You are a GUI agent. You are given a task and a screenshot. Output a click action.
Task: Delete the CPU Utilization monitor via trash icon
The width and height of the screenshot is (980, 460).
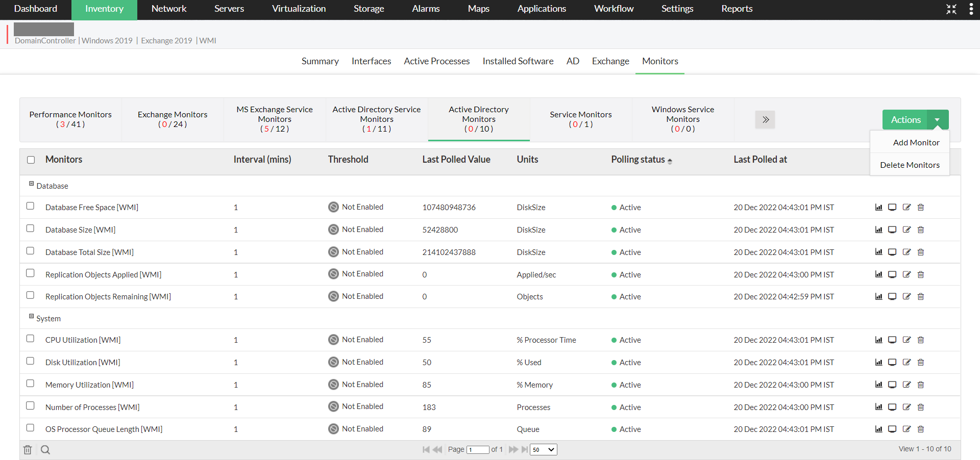(921, 340)
